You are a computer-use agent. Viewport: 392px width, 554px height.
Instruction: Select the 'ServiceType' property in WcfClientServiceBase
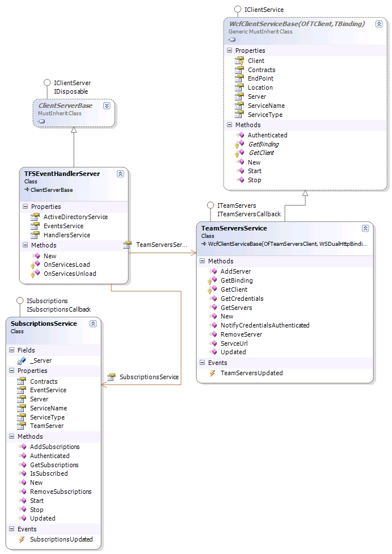(265, 115)
